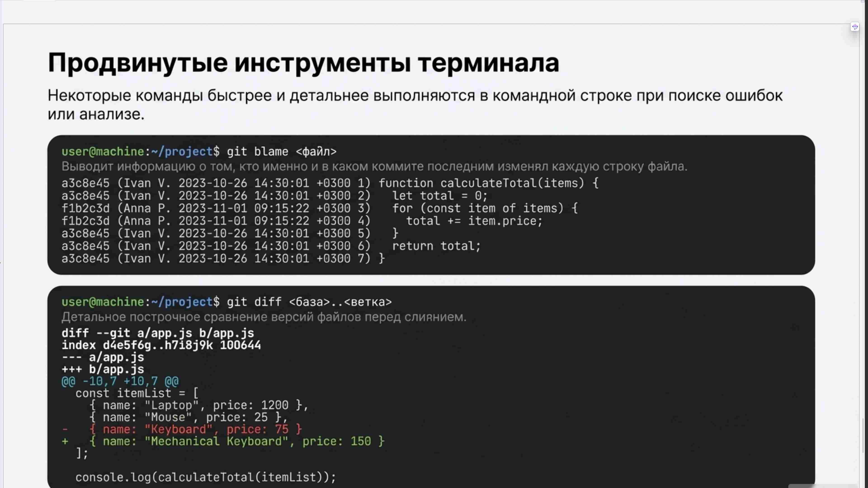
Task: Click the description "Выводит информацию о том, кто именно"
Action: [x=374, y=166]
